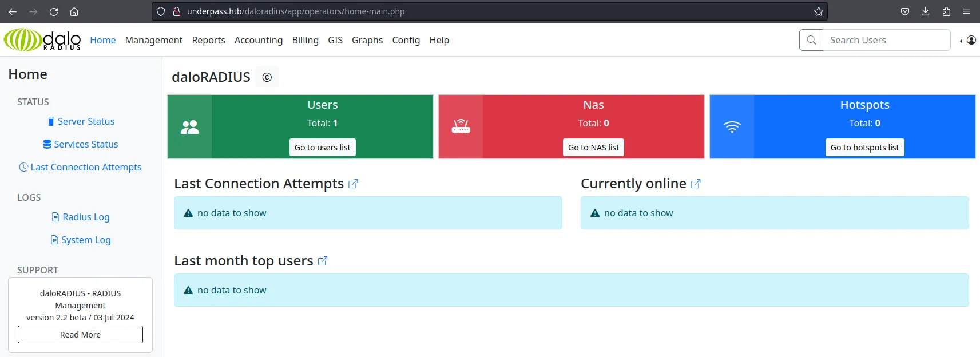
Task: Click 'no data to show' under Last month top users
Action: (x=232, y=290)
